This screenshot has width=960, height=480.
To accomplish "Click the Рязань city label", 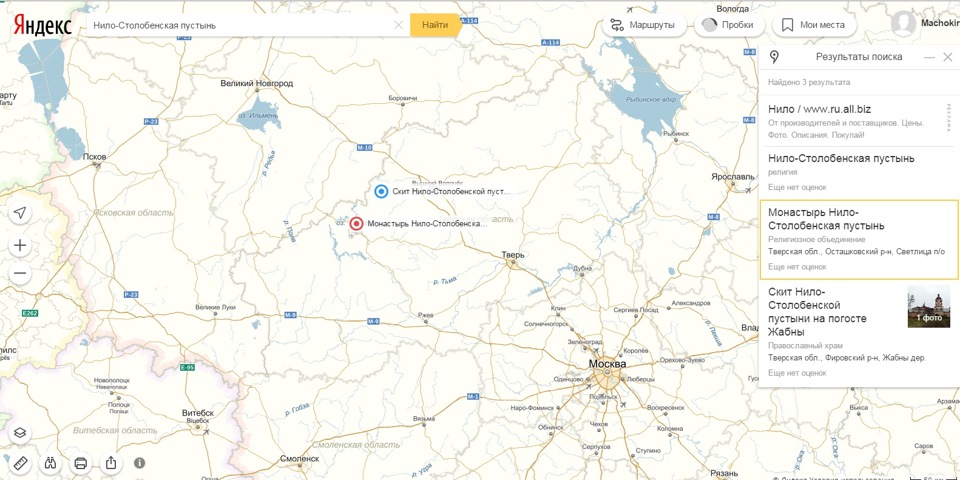I will tap(726, 473).
